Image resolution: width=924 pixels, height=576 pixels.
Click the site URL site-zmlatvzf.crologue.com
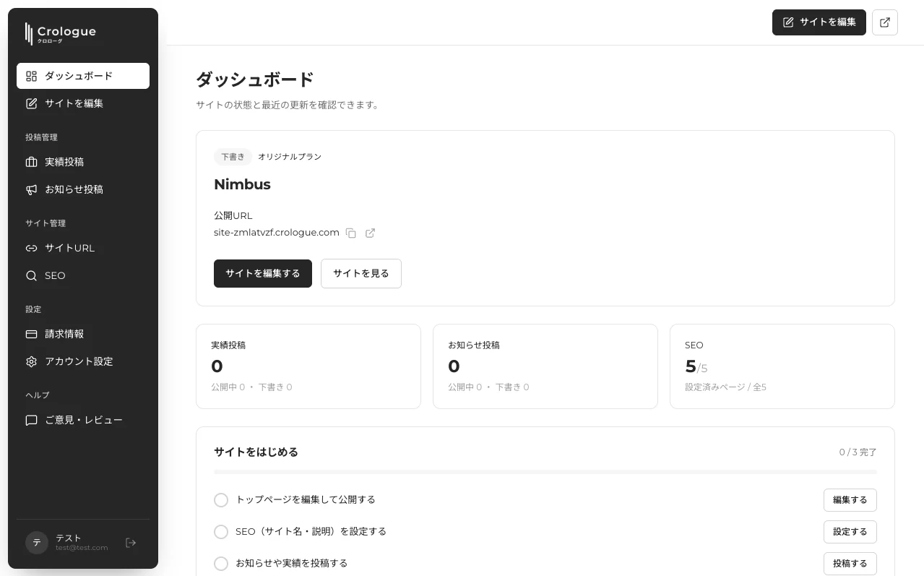[277, 233]
